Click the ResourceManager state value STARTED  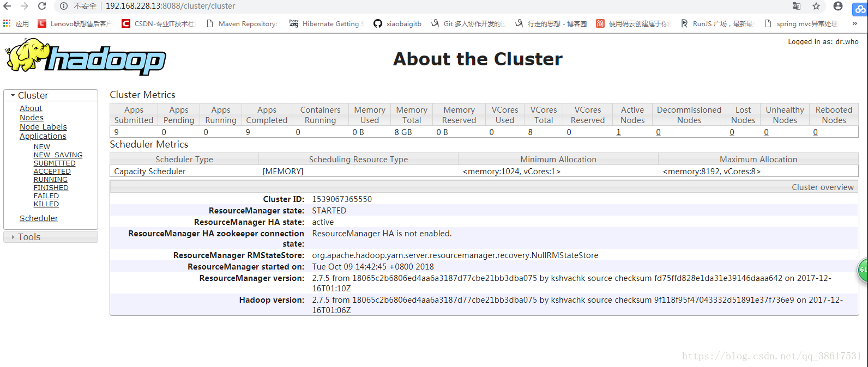tap(329, 211)
